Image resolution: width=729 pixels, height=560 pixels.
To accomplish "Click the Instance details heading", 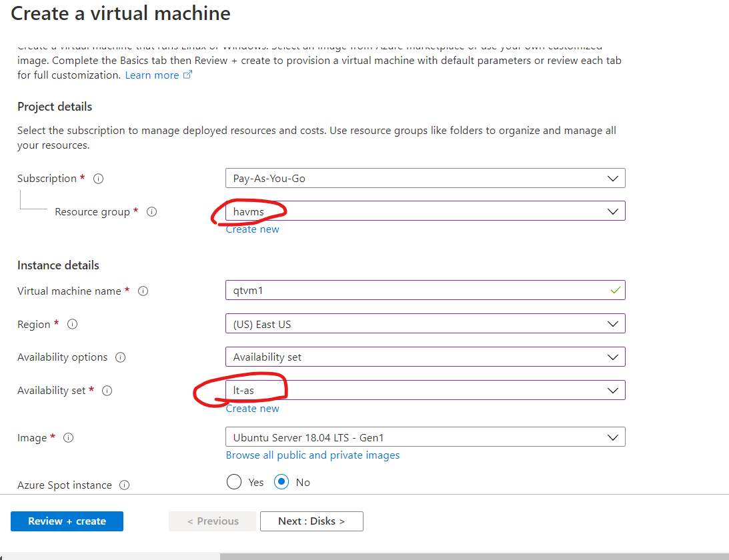I will (x=58, y=265).
